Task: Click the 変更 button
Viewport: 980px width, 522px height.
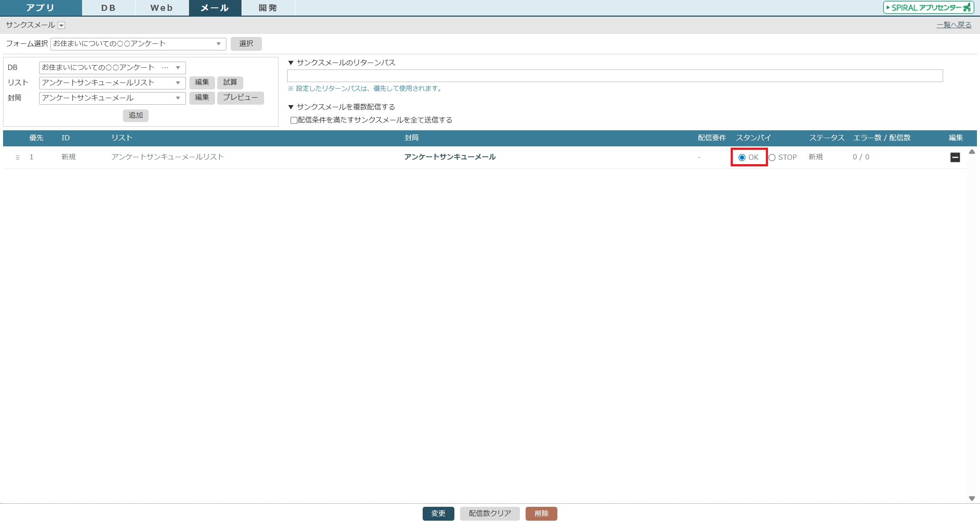Action: (438, 513)
